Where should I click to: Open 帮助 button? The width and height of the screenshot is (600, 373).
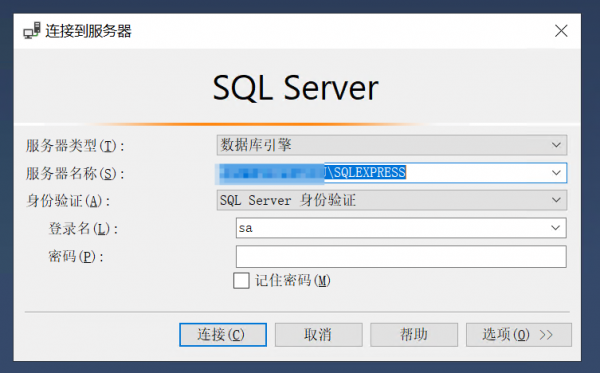click(x=414, y=335)
